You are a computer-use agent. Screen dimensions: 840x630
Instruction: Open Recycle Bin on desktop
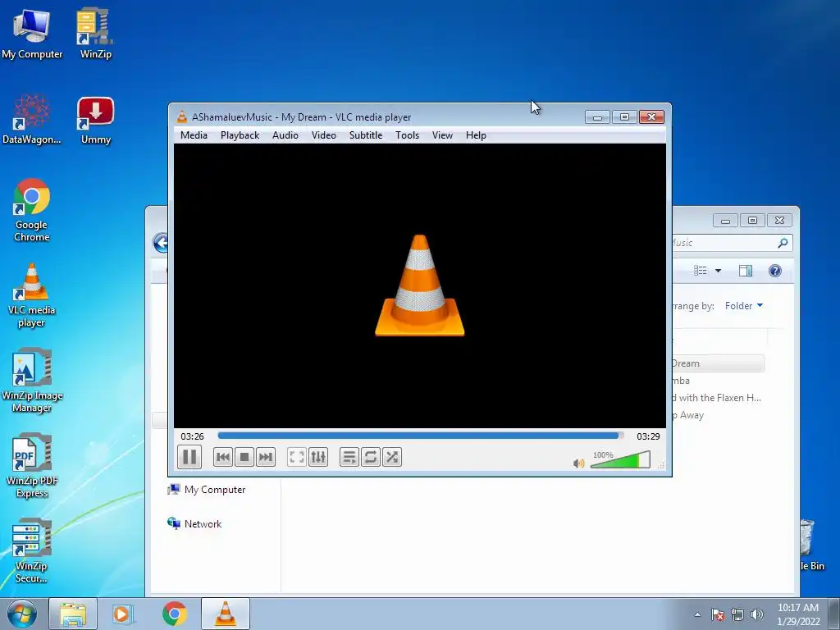coord(811,545)
